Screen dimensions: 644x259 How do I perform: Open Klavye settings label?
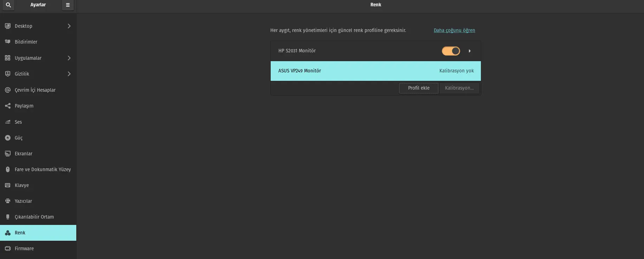click(22, 185)
